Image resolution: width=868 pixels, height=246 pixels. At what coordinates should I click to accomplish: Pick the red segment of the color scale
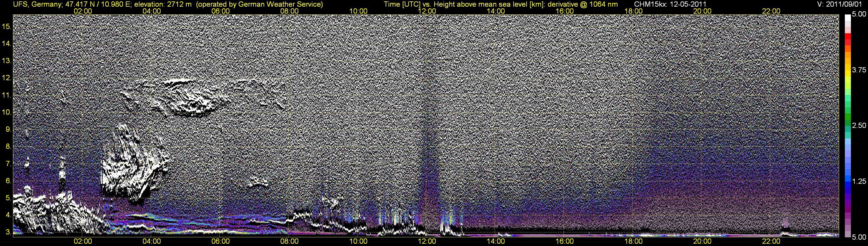(847, 36)
